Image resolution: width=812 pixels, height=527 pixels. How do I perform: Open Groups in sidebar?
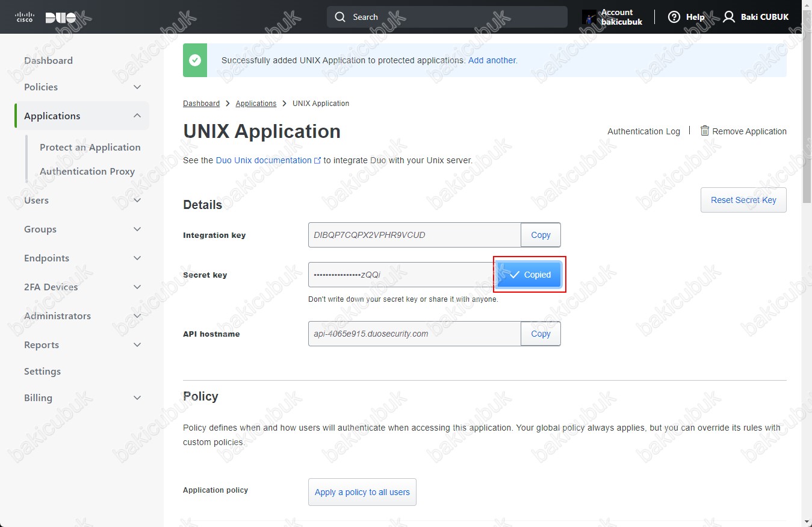(x=40, y=229)
